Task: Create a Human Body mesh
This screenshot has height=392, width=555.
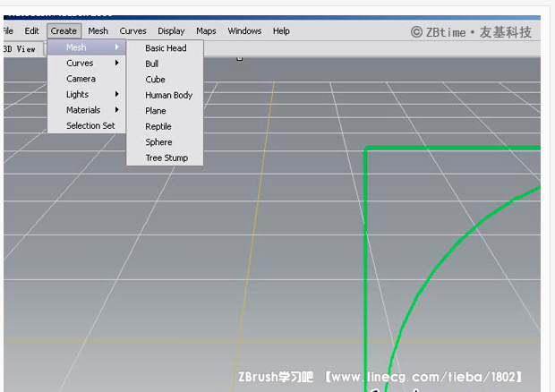Action: pos(165,95)
